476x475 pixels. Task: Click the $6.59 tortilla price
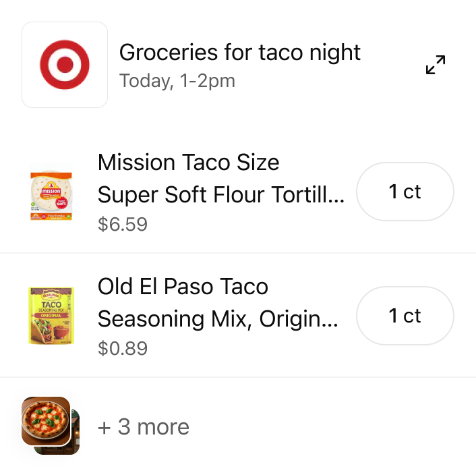122,224
